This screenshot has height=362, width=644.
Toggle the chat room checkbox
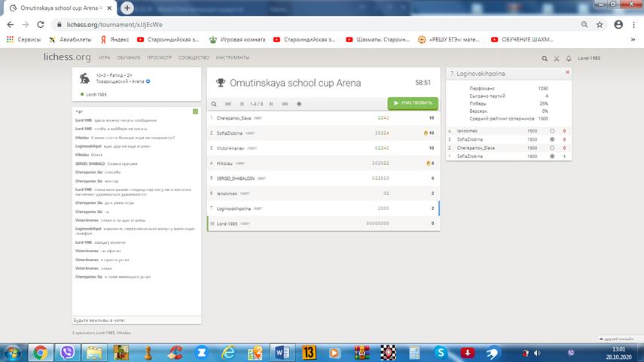pos(195,112)
